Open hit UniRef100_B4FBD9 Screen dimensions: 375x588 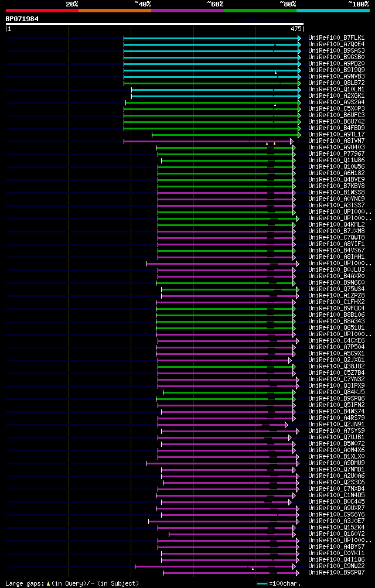click(336, 128)
